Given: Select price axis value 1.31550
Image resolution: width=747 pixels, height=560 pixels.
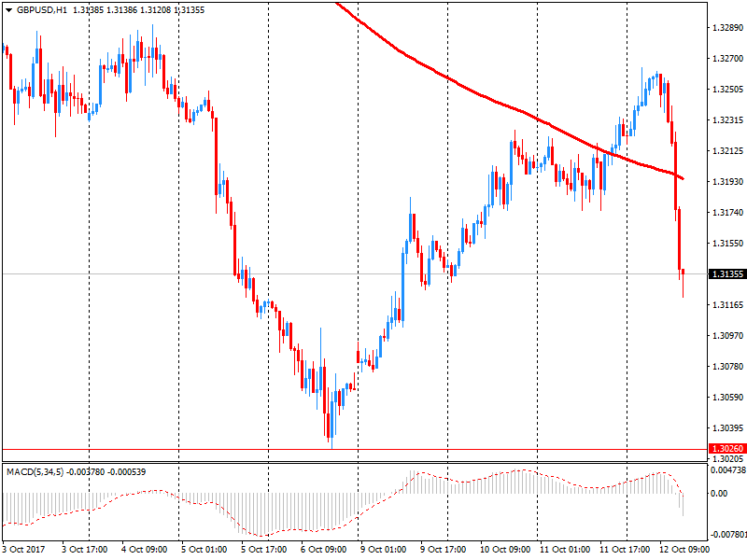Looking at the screenshot, I should click(x=727, y=244).
